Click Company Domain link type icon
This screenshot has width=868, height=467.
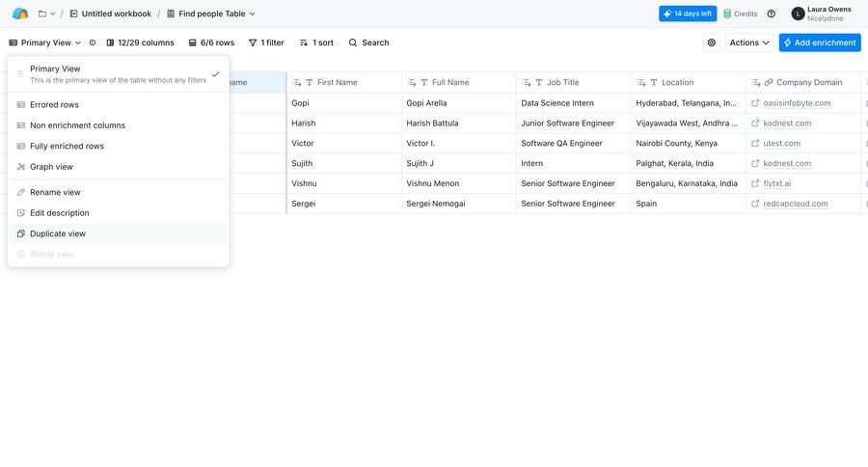769,83
